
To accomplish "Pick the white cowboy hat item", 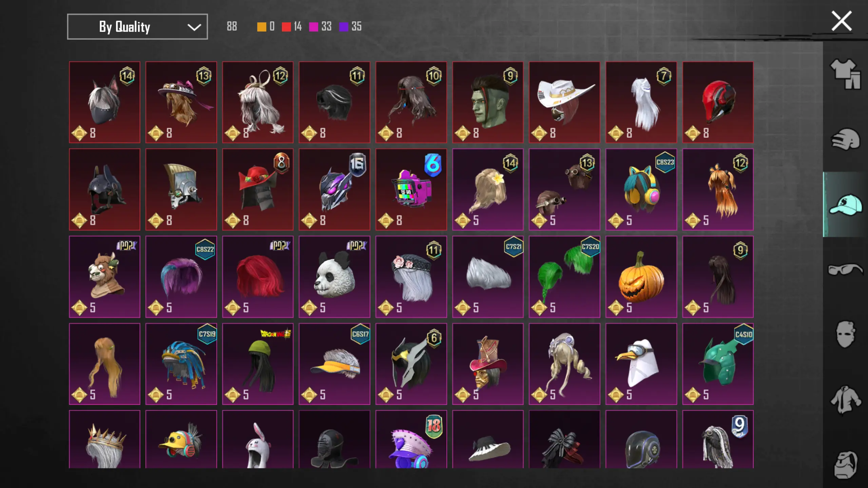I will click(x=564, y=102).
